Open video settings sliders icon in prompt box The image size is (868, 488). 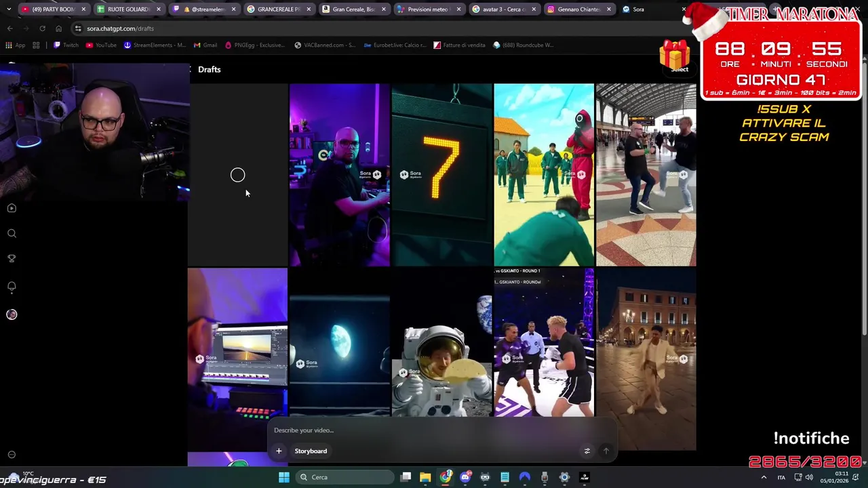(x=587, y=451)
